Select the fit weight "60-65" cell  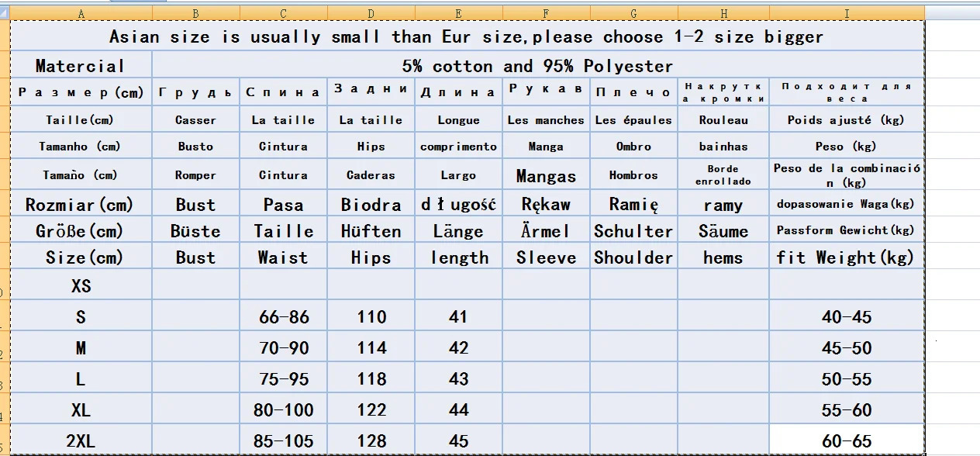[x=847, y=440]
